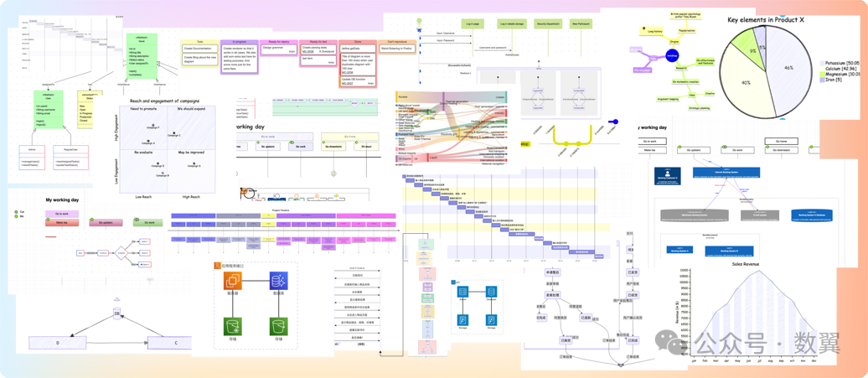Image resolution: width=868 pixels, height=378 pixels.
Task: Click the Todo kanban column header
Action: [200, 42]
